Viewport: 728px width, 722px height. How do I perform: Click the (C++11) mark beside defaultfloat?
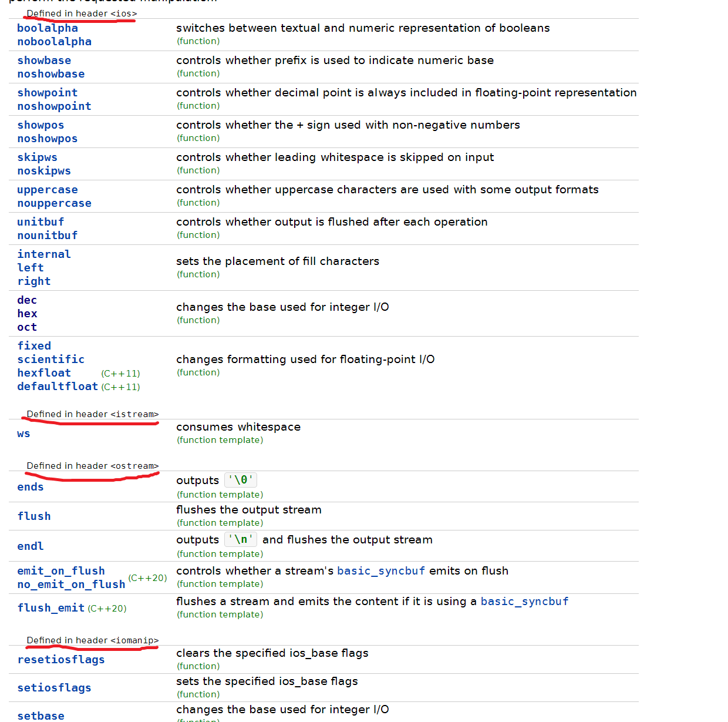pos(120,387)
